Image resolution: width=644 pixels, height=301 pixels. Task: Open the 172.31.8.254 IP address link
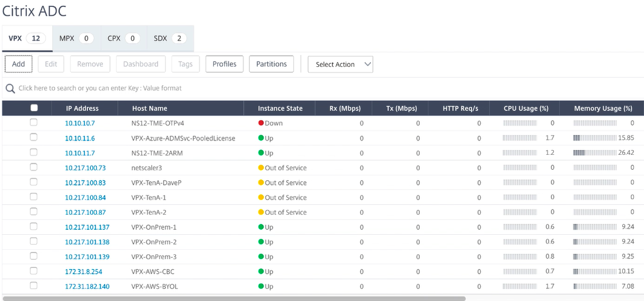coord(83,272)
